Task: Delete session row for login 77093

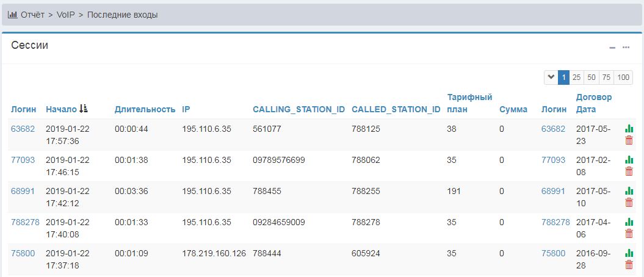Action: (x=629, y=171)
